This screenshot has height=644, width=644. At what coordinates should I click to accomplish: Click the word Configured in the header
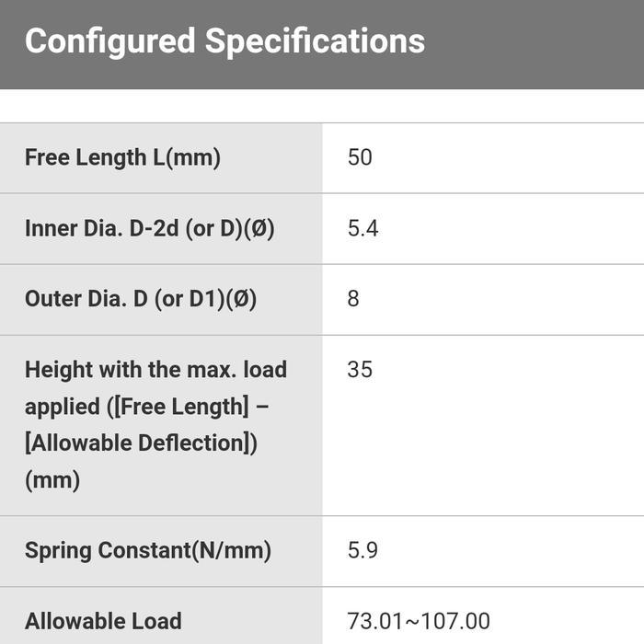click(109, 41)
